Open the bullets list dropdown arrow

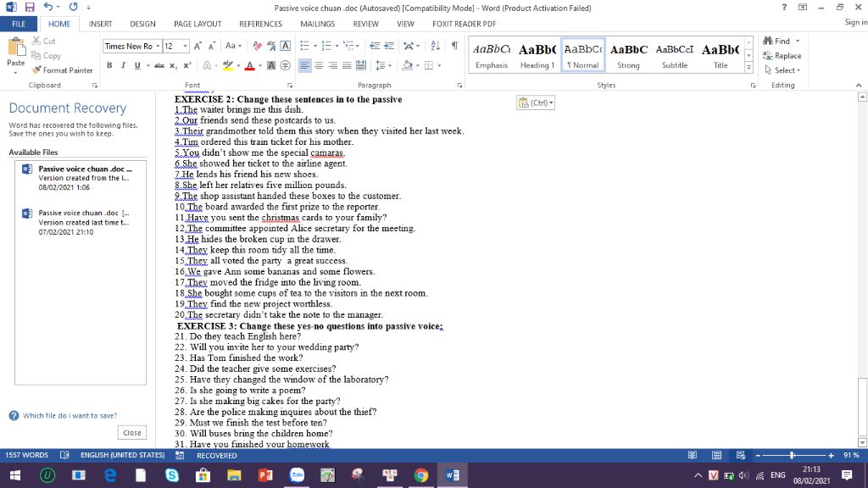click(x=315, y=46)
